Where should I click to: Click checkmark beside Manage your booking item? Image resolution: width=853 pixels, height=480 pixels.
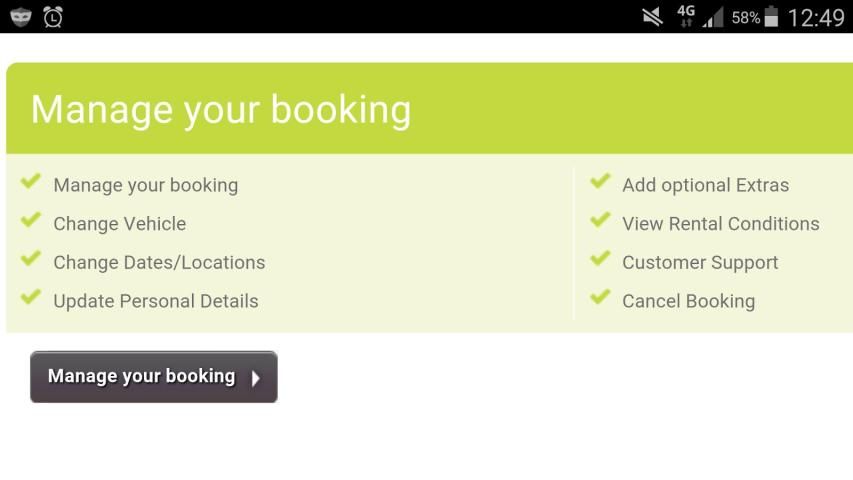[x=31, y=182]
